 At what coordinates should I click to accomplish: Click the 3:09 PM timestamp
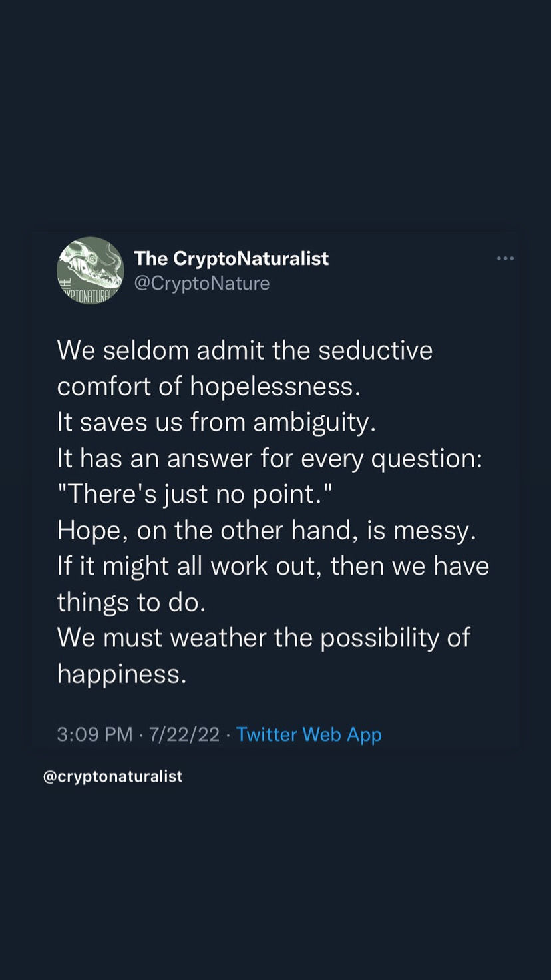94,734
